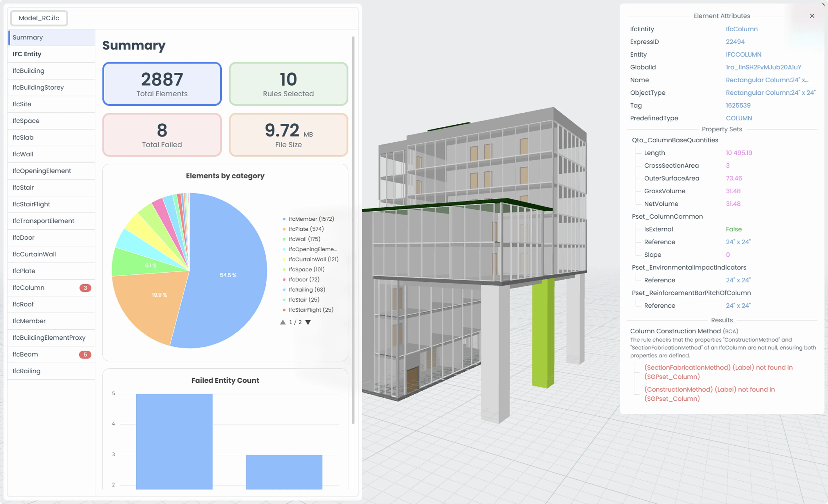Toggle IfcPlate legend entry visibility

tap(306, 229)
